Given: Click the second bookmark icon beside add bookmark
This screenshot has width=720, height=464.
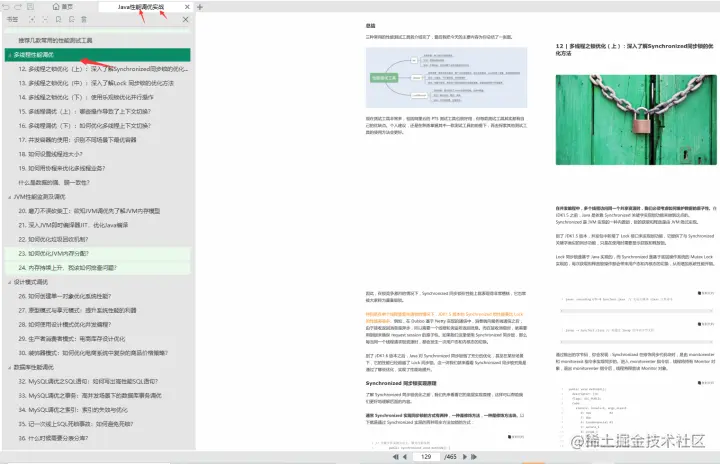Looking at the screenshot, I should 71,19.
